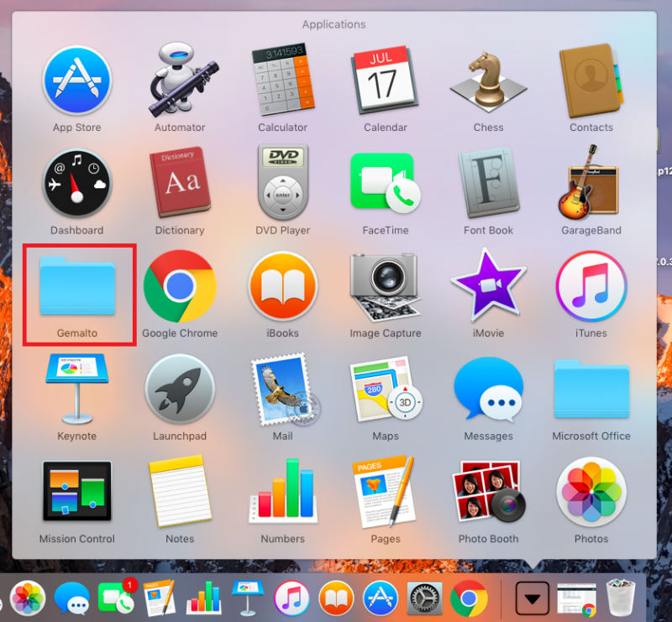Launch Mission Control
Viewport: 672px width, 622px height.
pos(77,491)
